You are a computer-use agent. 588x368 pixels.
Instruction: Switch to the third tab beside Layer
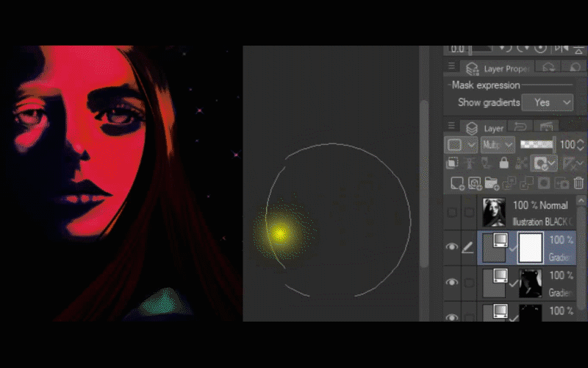pyautogui.click(x=546, y=127)
